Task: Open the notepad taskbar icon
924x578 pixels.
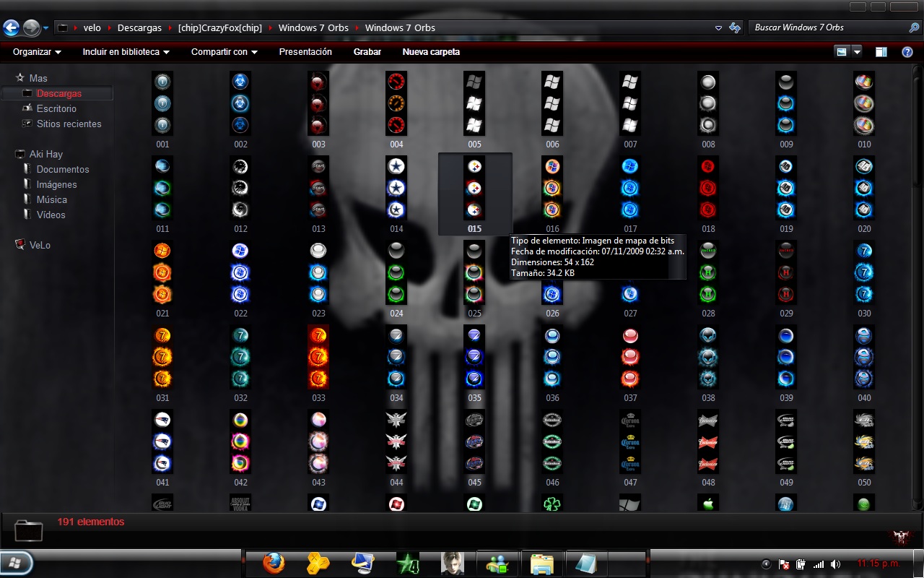Action: tap(586, 563)
